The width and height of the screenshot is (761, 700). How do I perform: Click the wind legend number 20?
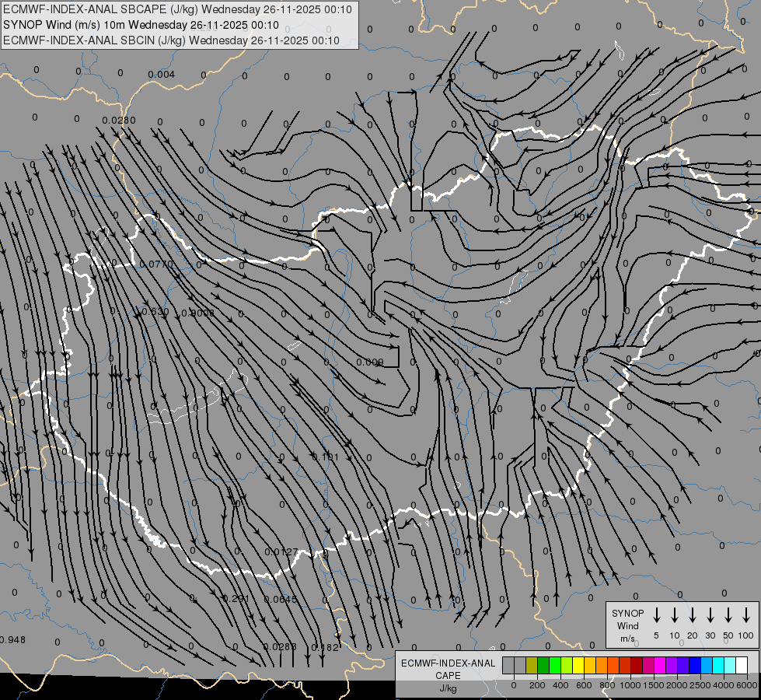pos(693,635)
